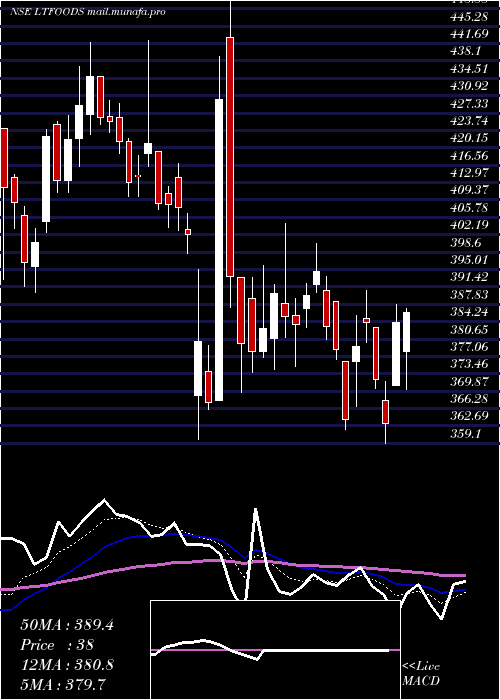
Task: Select the 416.56 price axis label
Action: [x=469, y=156]
